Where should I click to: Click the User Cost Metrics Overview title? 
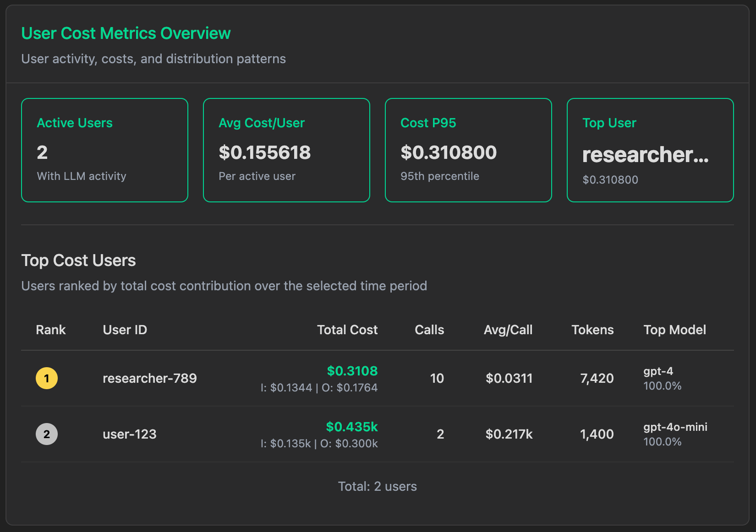click(x=126, y=33)
